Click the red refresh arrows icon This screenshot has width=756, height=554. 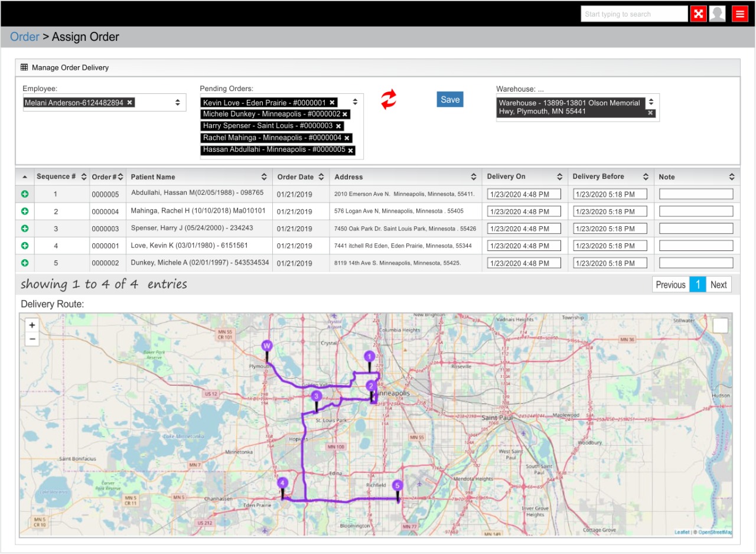388,99
